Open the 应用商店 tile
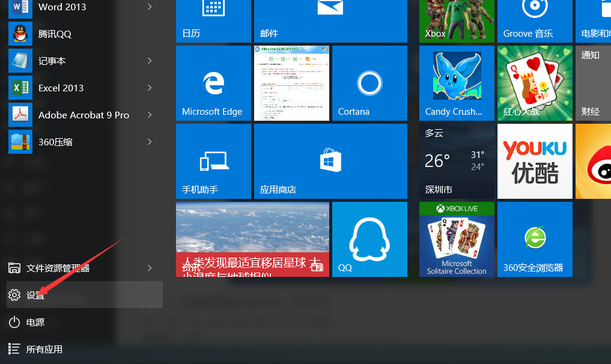 coord(330,162)
